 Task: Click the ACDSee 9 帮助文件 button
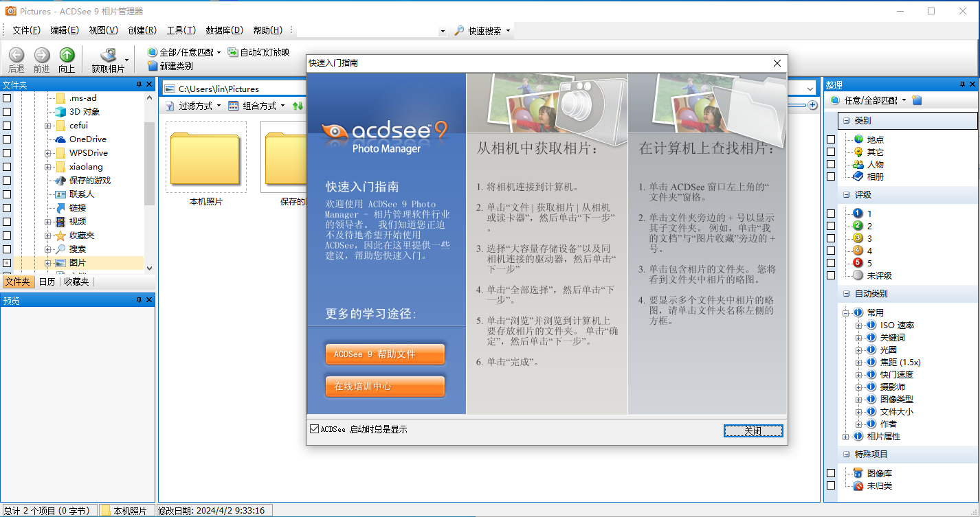point(385,354)
